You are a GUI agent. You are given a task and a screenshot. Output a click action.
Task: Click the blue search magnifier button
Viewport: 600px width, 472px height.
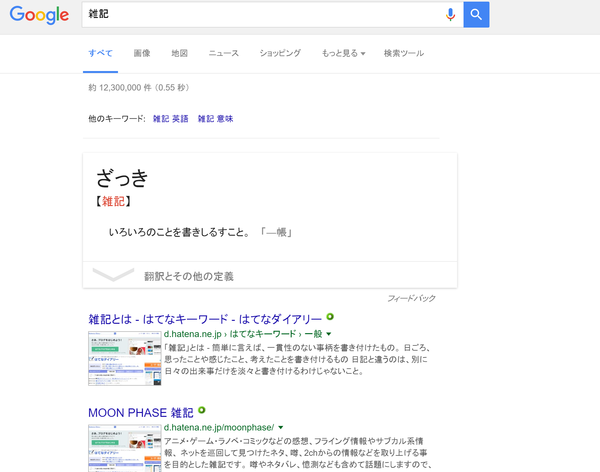tap(476, 15)
